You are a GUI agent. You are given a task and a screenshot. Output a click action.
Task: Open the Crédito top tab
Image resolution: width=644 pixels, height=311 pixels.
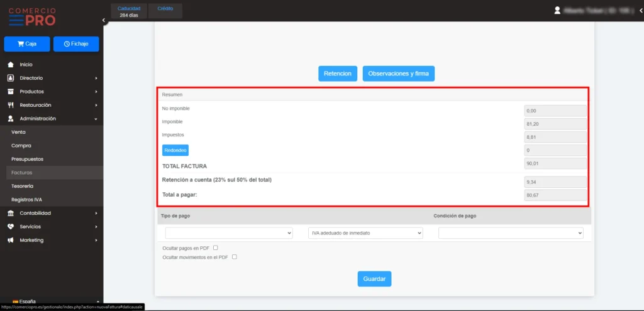click(165, 11)
